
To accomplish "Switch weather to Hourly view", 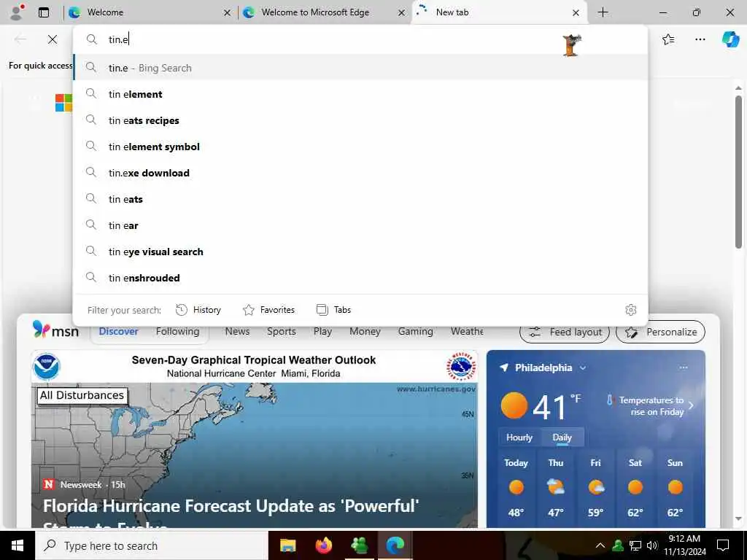I will tap(519, 437).
